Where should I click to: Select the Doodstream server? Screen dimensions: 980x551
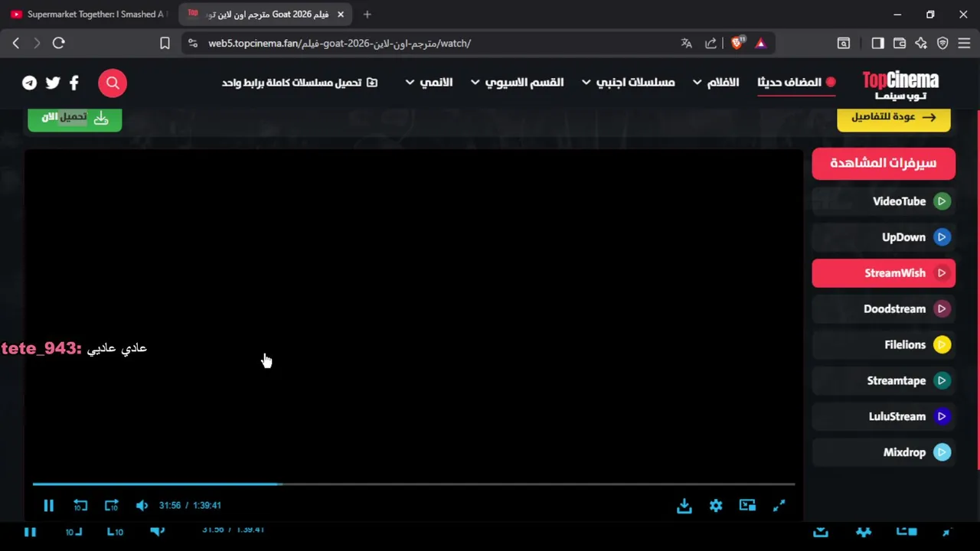point(884,309)
